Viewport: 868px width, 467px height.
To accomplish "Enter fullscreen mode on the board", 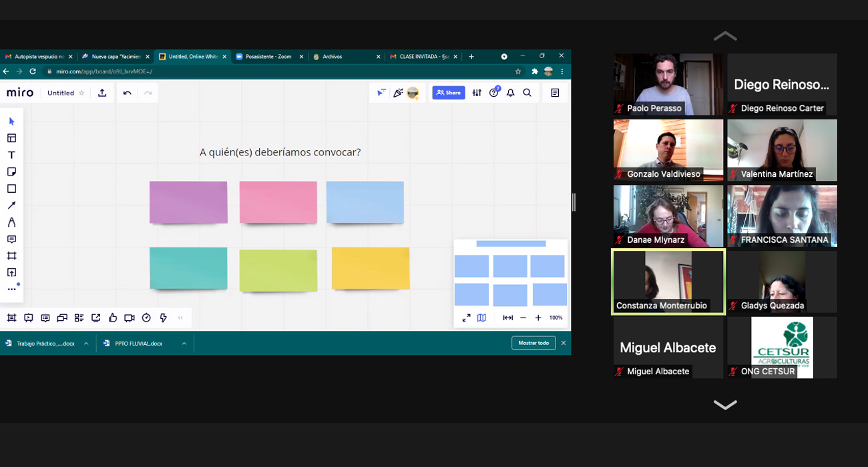I will point(466,318).
